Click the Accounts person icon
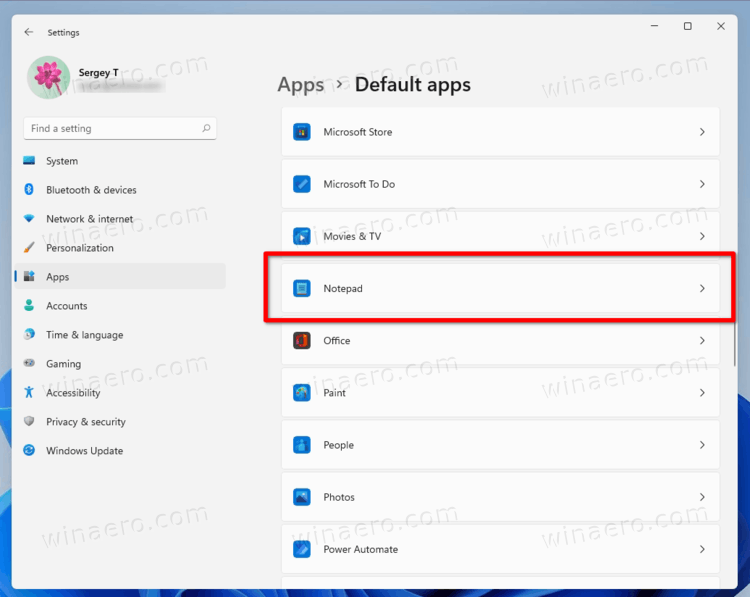This screenshot has height=597, width=750. [x=29, y=305]
